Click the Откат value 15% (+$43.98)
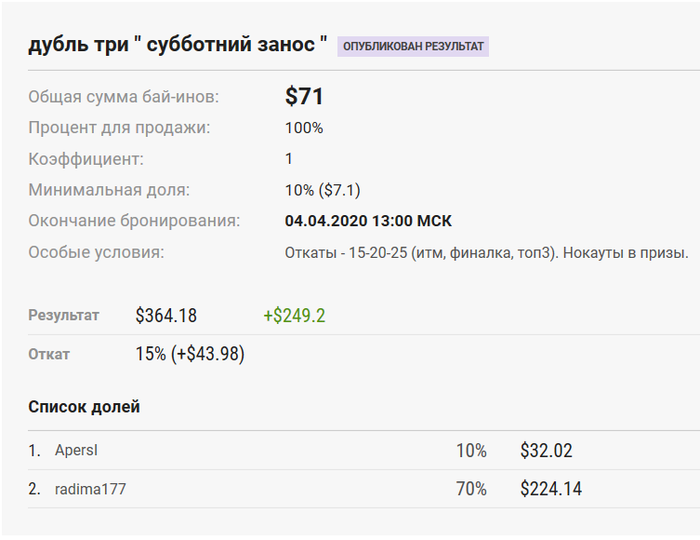Screen dimensions: 700x540 click(x=190, y=354)
